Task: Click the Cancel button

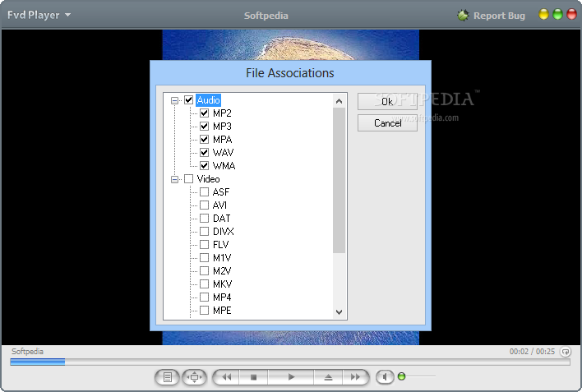Action: pos(387,123)
